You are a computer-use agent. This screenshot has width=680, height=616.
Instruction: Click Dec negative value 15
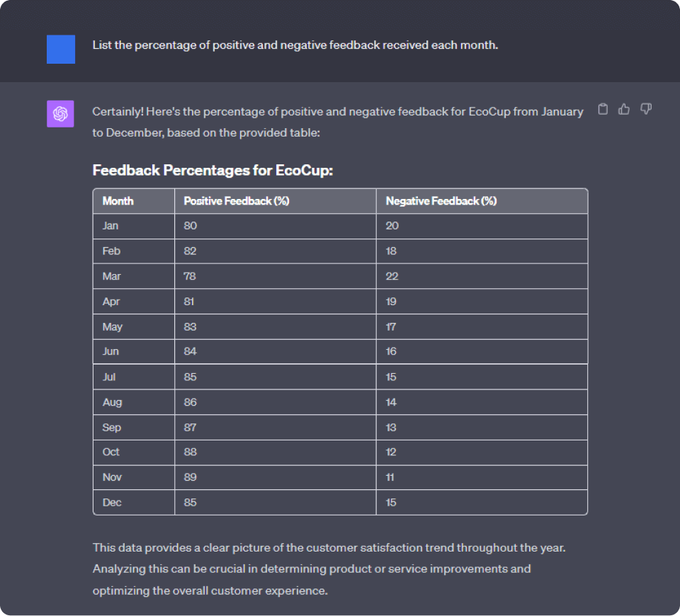pyautogui.click(x=391, y=503)
